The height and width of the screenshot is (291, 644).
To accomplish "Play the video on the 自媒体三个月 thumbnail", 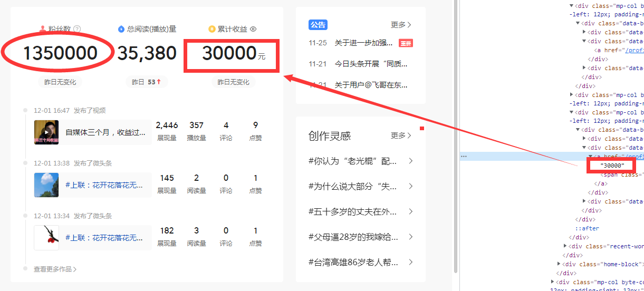I will [x=46, y=132].
